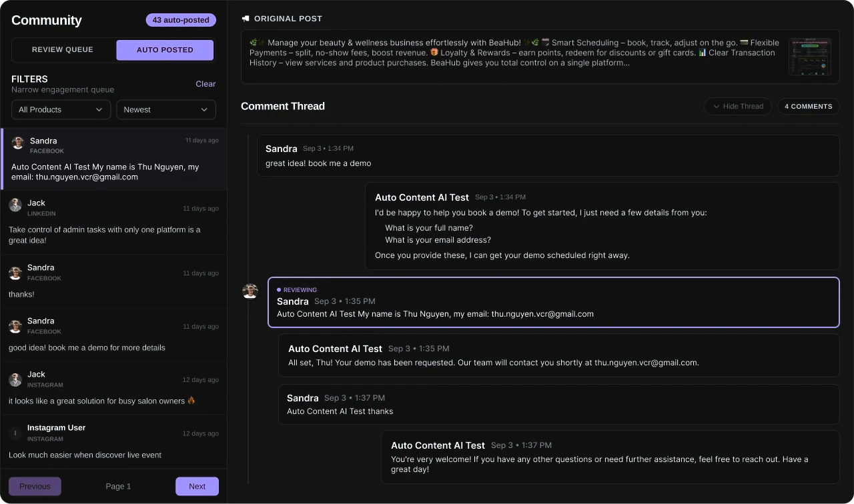Click the 4 Comments badge
This screenshot has height=504, width=854.
tap(809, 106)
